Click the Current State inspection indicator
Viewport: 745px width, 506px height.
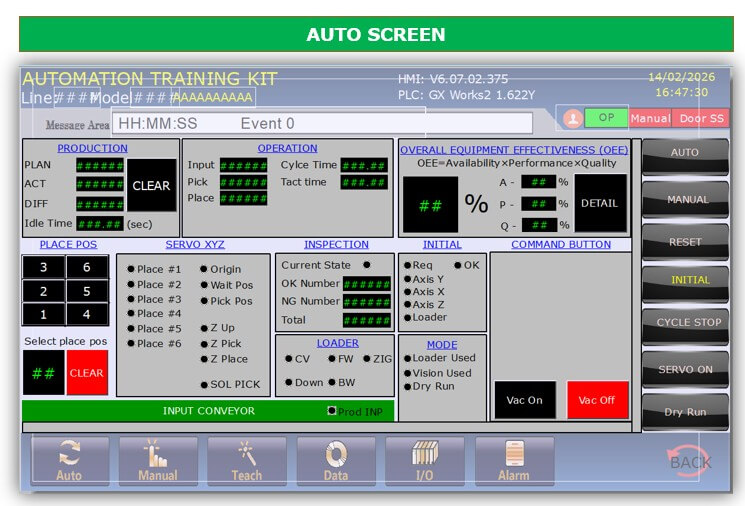pos(367,265)
